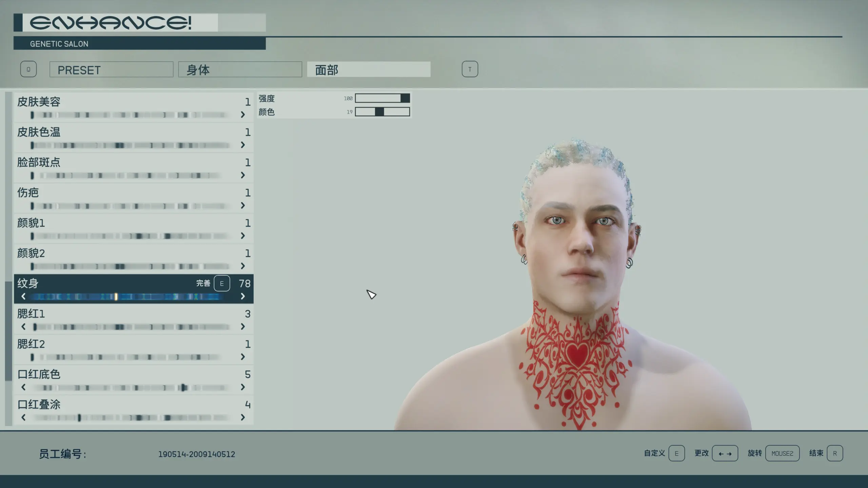Click the T key icon after 面部 tab
The height and width of the screenshot is (488, 868).
(x=470, y=69)
